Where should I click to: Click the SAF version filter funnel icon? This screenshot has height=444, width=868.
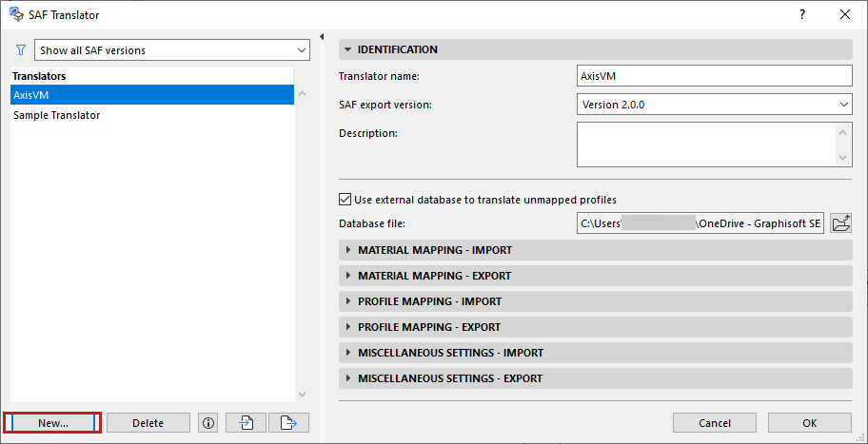(x=21, y=49)
